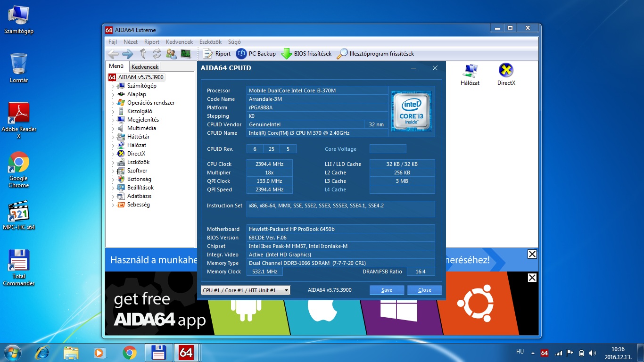Select Biztonság shield icon in tree
Image resolution: width=644 pixels, height=362 pixels.
(x=121, y=179)
